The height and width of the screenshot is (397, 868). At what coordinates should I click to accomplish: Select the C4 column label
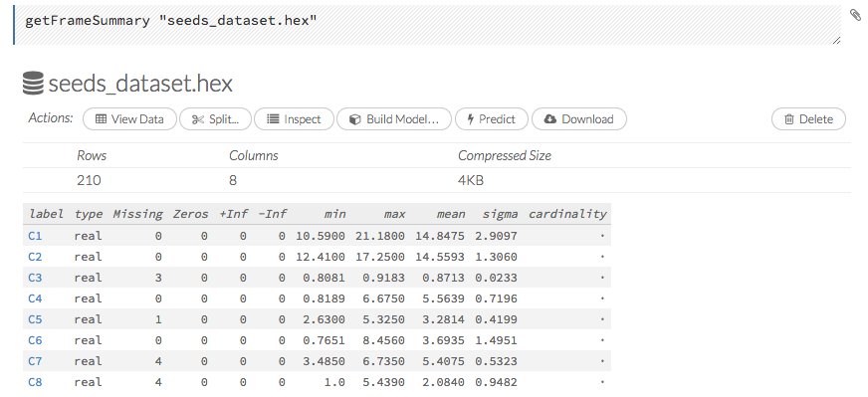(x=35, y=298)
